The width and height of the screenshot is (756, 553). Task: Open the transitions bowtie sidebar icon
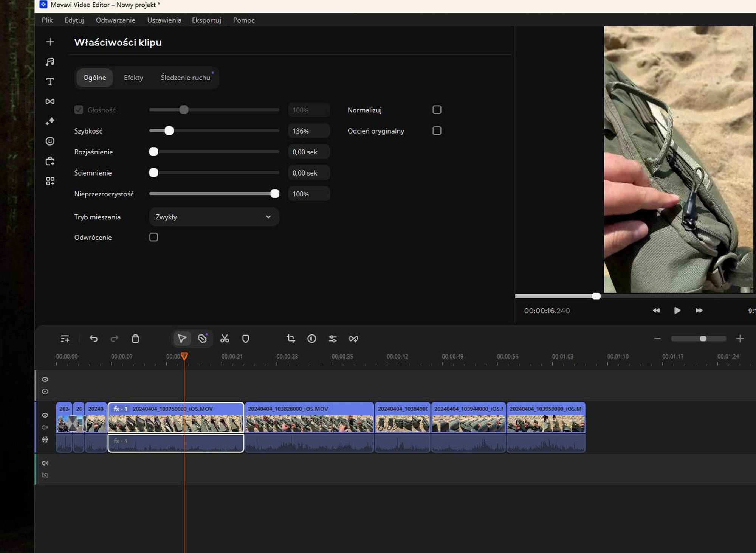tap(50, 101)
